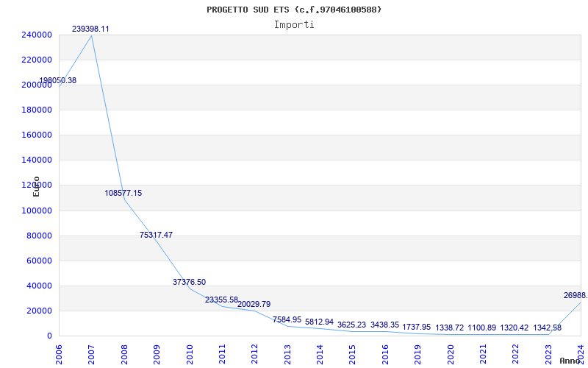This screenshot has width=588, height=368.
Task: Click the 2023 x-axis year label
Action: 548,354
